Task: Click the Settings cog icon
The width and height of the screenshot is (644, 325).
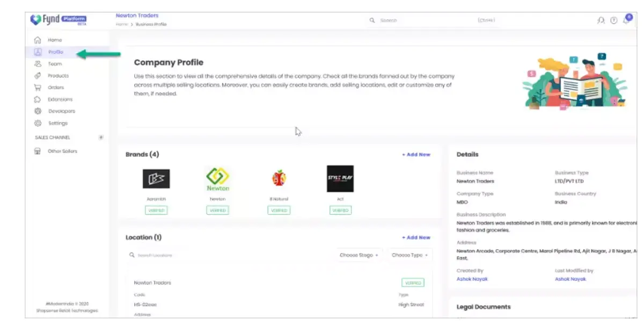Action: point(38,123)
